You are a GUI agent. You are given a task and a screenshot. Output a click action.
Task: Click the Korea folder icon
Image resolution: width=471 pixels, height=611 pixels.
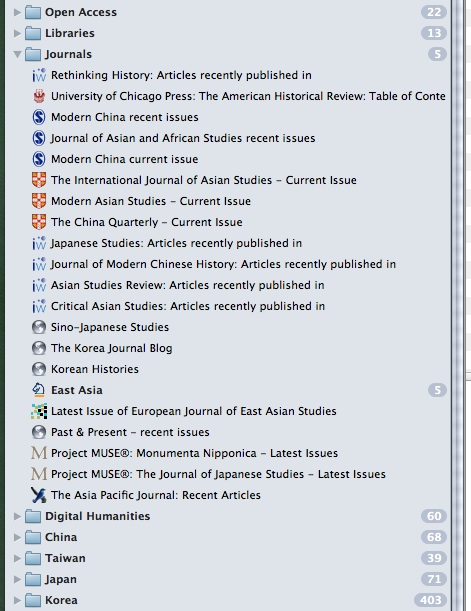[33, 600]
